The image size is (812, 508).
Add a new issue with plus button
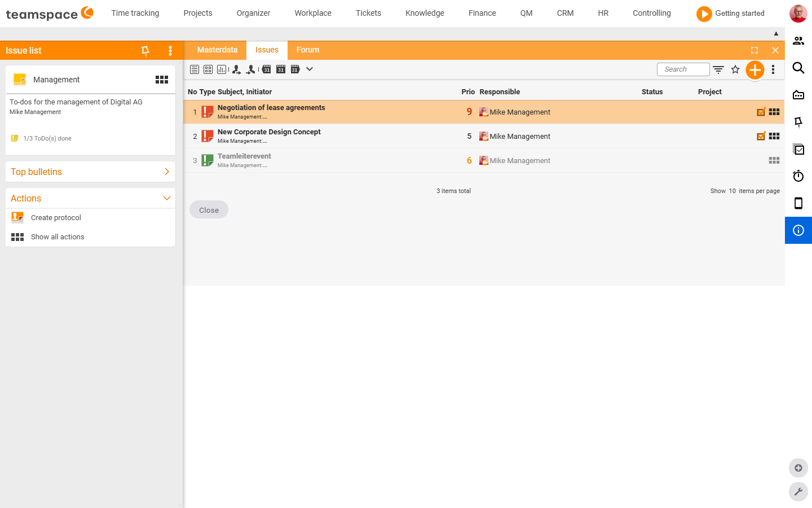point(755,70)
